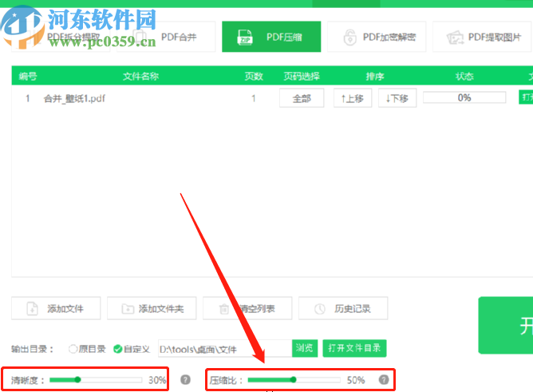Click the 页数 column header
Viewport: 533px width, 392px height.
(254, 76)
